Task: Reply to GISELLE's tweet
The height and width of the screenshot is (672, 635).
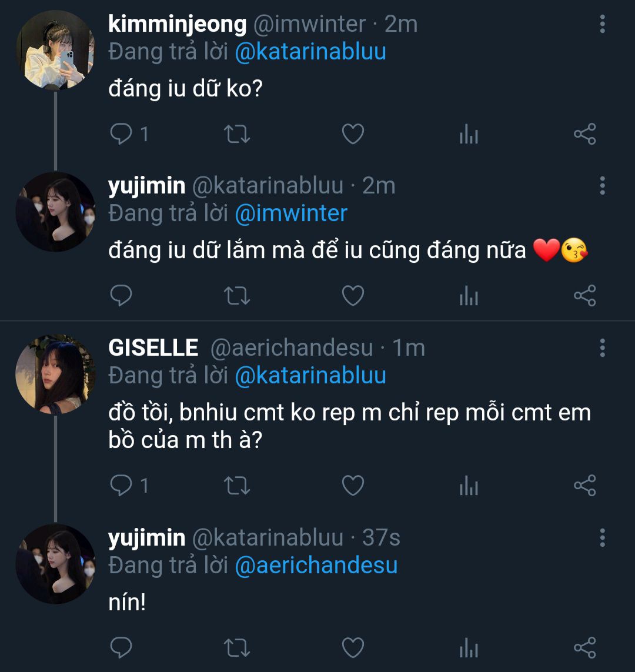Action: pos(122,485)
